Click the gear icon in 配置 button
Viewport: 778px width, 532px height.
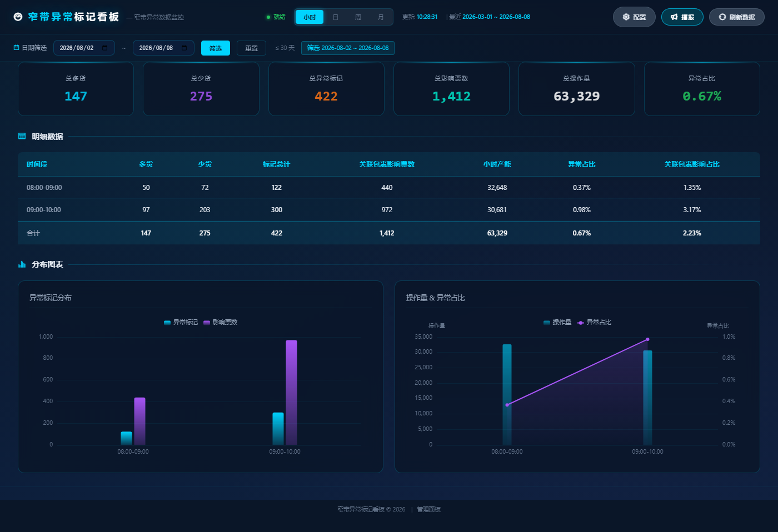point(626,17)
